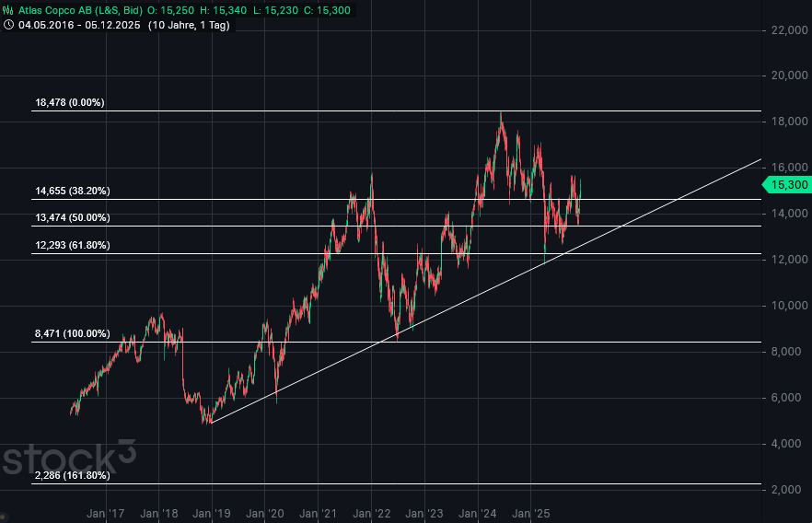Select the 18,478 (0.00%) Fibonacci label
The height and width of the screenshot is (523, 812).
70,103
